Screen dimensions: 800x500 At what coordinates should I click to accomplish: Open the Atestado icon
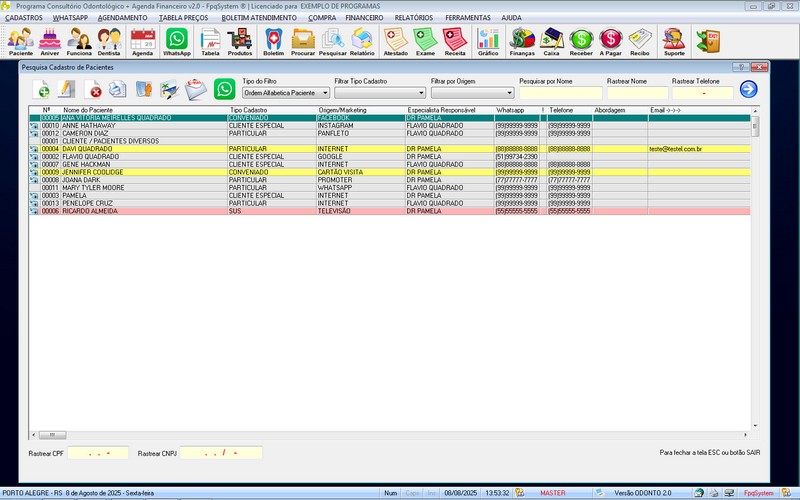point(395,40)
